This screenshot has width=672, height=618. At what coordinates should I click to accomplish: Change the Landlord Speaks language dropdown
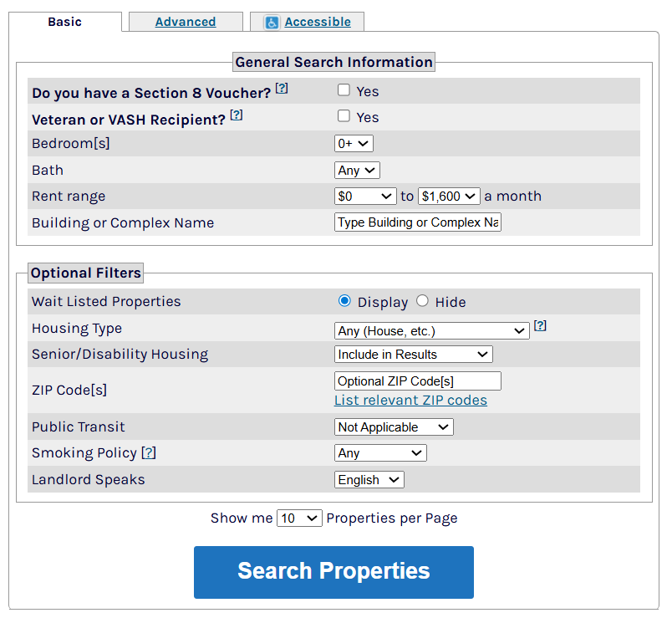(369, 479)
